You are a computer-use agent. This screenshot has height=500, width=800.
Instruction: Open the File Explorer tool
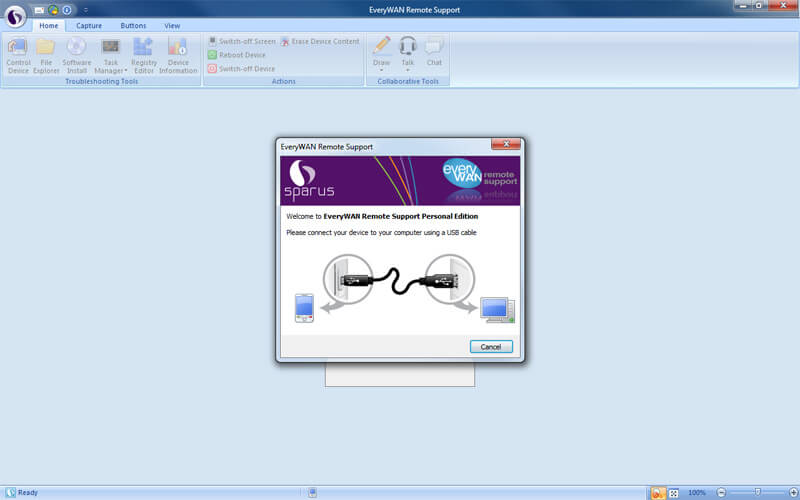[46, 56]
